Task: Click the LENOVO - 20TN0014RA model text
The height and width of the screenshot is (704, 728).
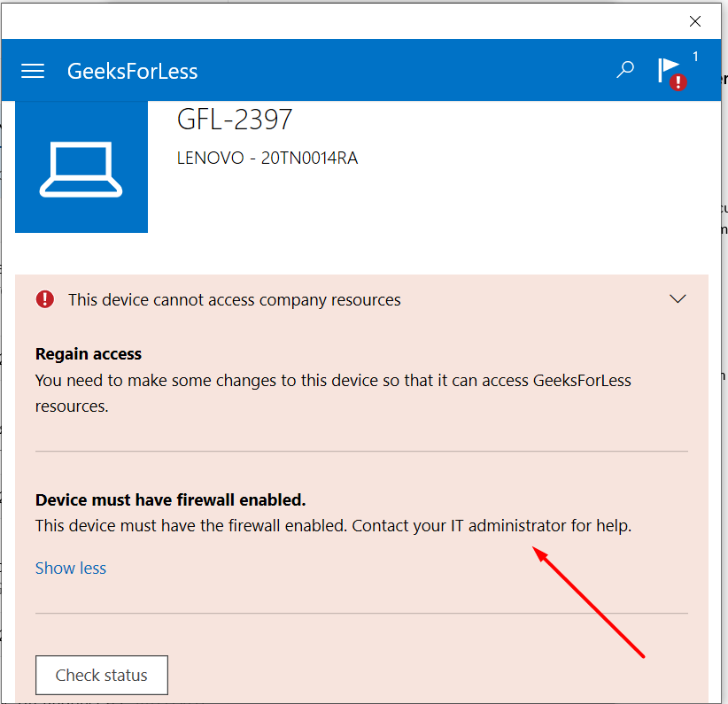Action: click(x=267, y=159)
